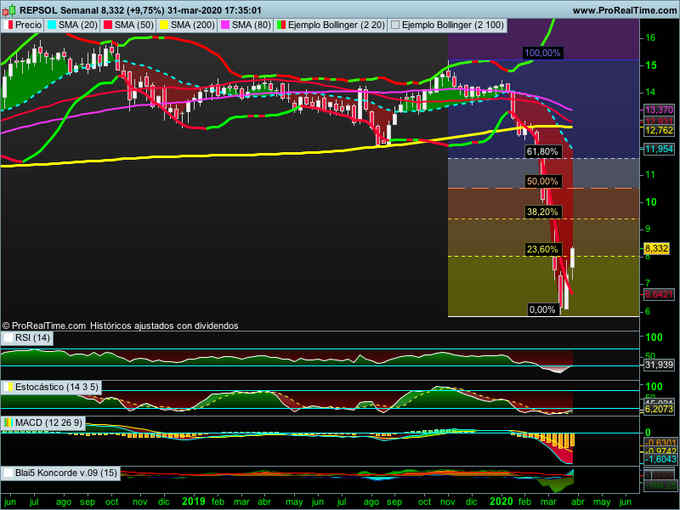Click the magenta SMA (80) color swatch
The image size is (680, 510).
point(225,25)
